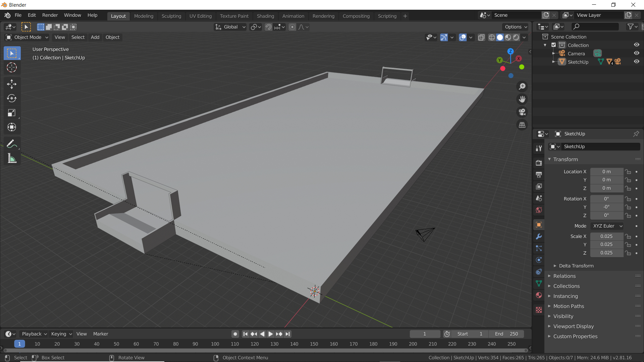644x362 pixels.
Task: Select the Move tool in toolbar
Action: pyautogui.click(x=12, y=84)
